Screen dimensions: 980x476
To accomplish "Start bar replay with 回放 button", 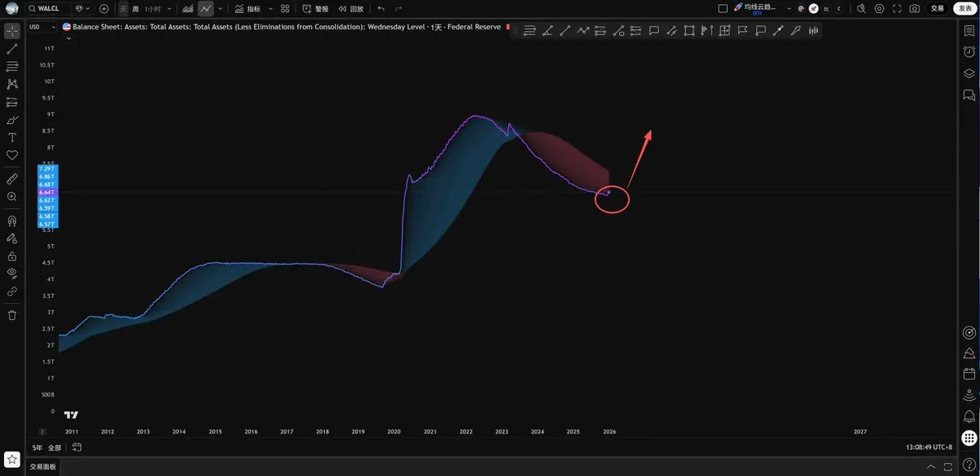I will [x=351, y=8].
